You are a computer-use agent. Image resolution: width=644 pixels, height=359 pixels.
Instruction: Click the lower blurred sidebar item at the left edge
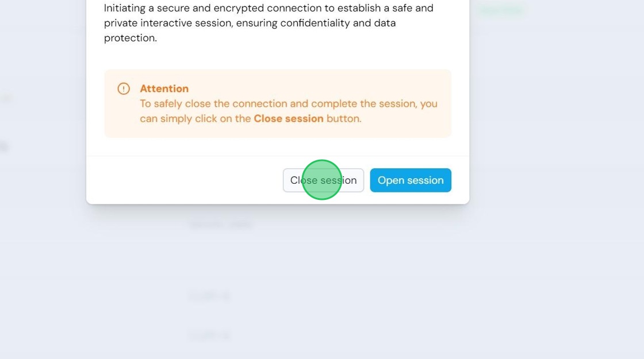click(x=4, y=146)
